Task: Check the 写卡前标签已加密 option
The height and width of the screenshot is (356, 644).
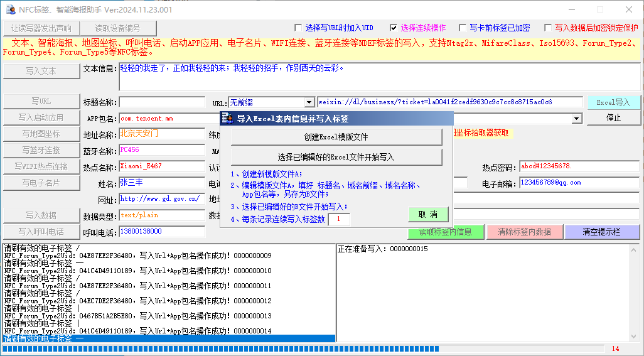Action: (464, 28)
